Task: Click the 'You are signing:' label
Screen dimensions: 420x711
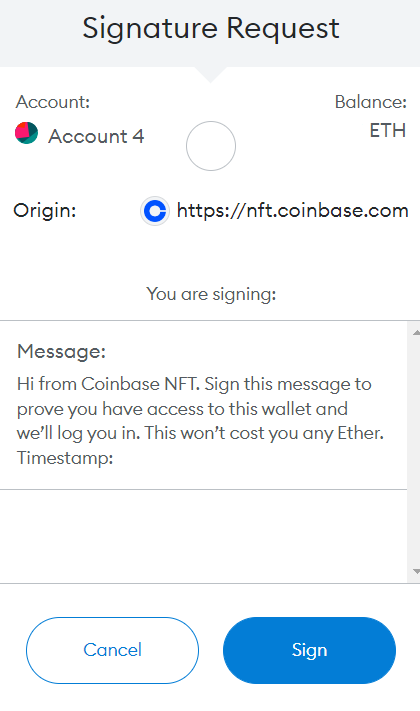Action: (211, 294)
